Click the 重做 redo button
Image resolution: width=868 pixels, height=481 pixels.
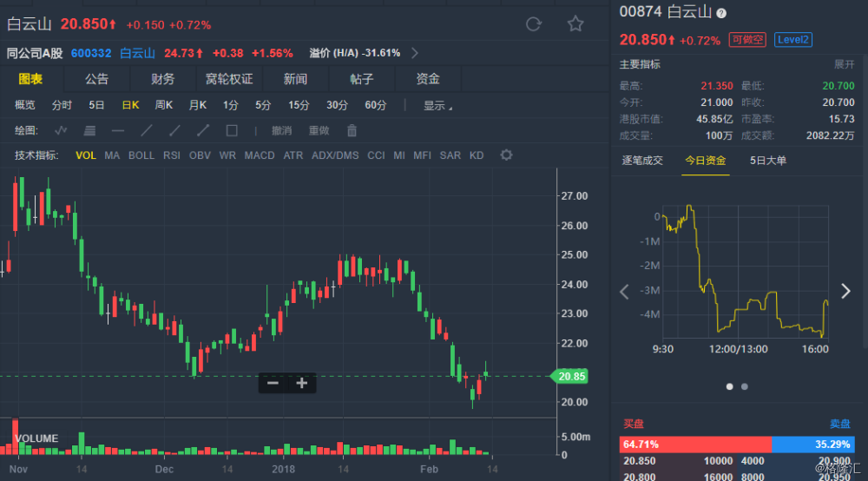[319, 130]
